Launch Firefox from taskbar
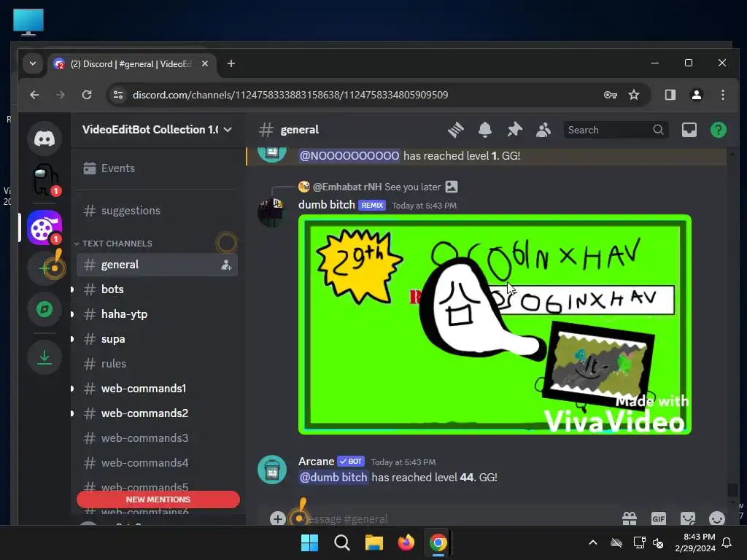Viewport: 747px width, 560px height. coord(406,542)
